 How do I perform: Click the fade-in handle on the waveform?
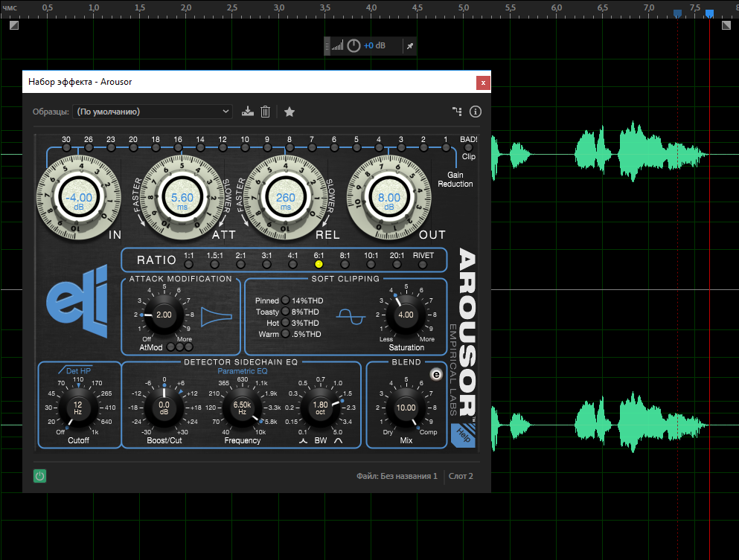14,25
